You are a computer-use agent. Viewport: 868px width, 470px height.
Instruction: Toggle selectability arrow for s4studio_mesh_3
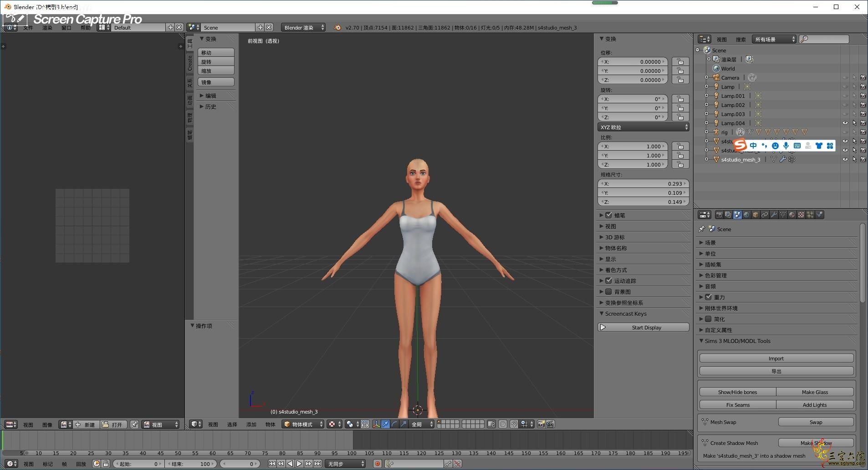[854, 159]
